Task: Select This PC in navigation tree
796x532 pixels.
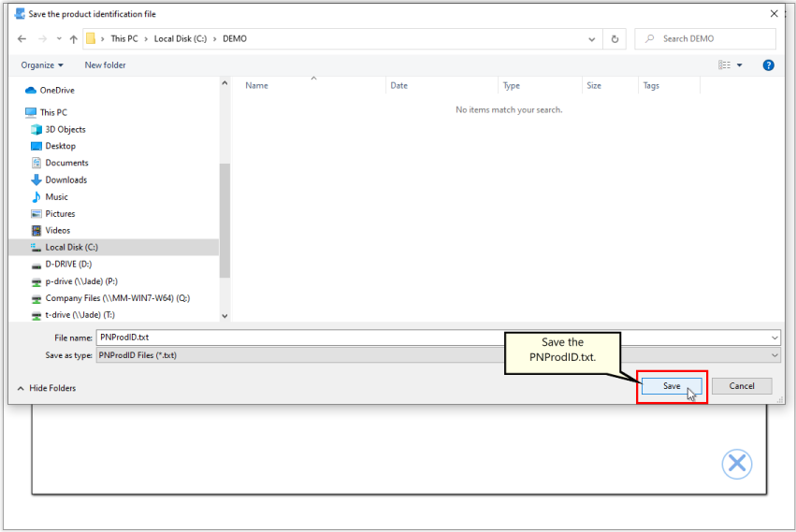Action: pos(46,112)
